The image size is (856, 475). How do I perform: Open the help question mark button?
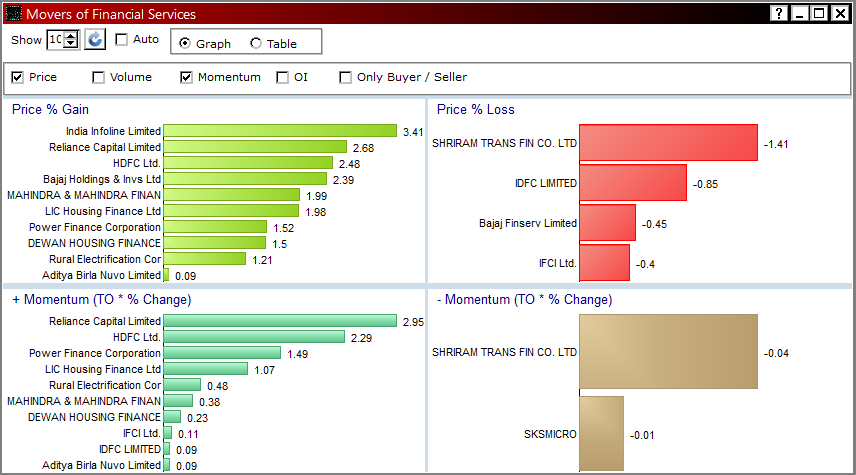(778, 14)
